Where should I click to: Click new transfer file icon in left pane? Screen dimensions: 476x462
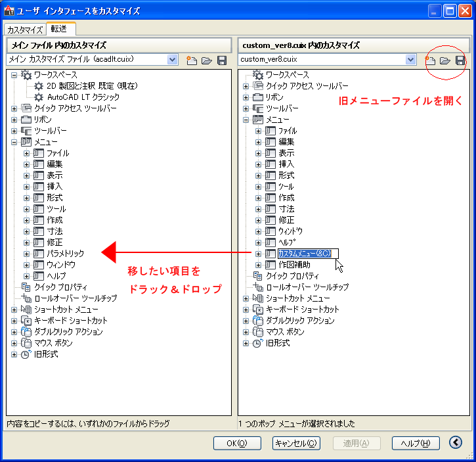[191, 60]
